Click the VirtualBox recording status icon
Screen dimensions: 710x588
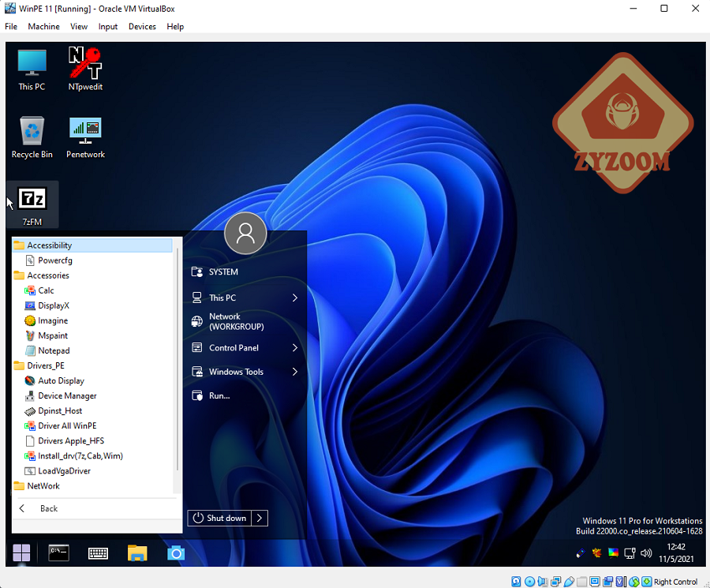tap(607, 581)
